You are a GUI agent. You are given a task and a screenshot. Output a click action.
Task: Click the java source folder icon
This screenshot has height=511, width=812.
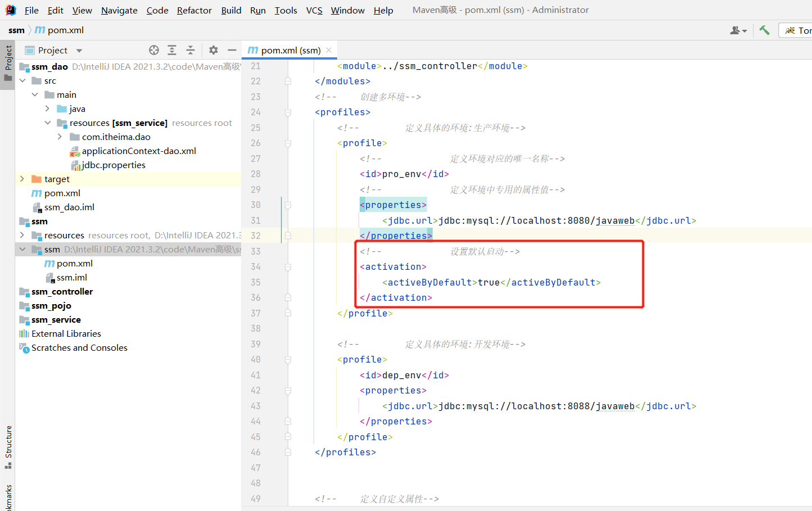coord(62,109)
